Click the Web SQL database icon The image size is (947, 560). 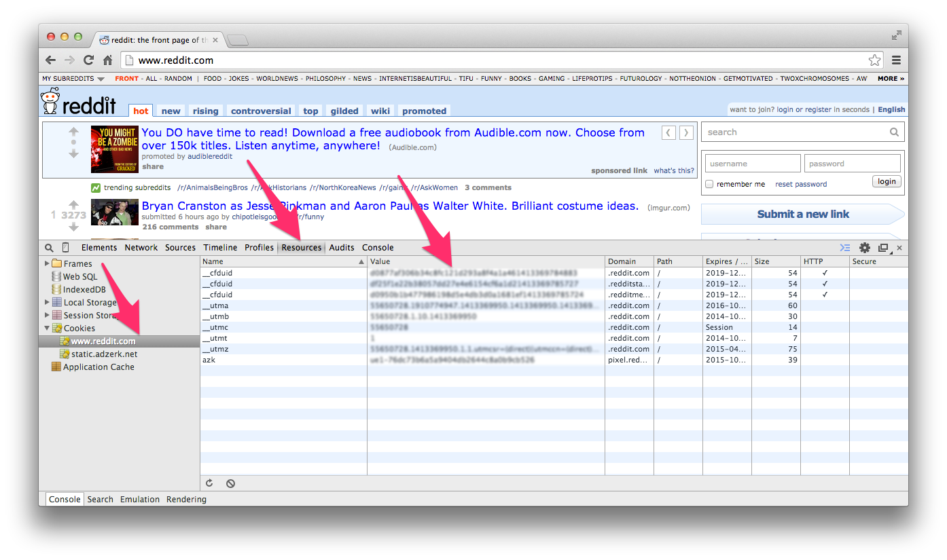[x=57, y=276]
